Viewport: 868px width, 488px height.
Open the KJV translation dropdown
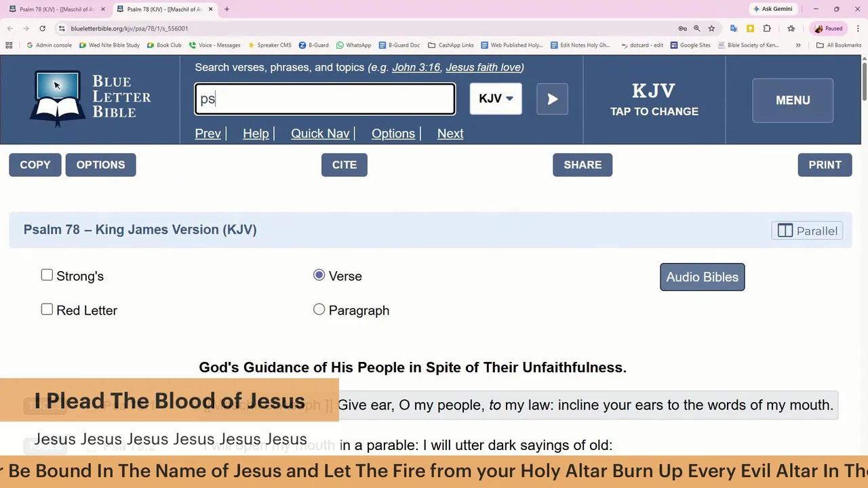[x=496, y=99]
